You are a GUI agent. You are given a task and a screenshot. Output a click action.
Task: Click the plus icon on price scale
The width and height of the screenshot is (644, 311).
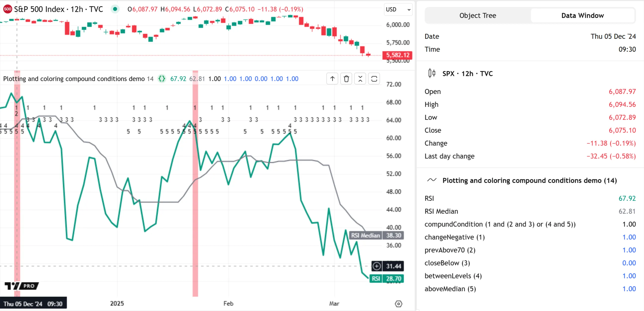click(x=376, y=266)
